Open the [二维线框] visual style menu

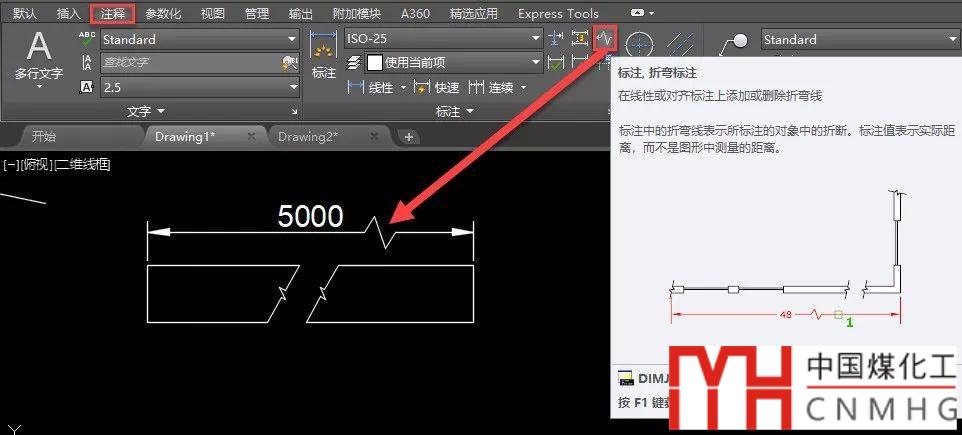83,165
